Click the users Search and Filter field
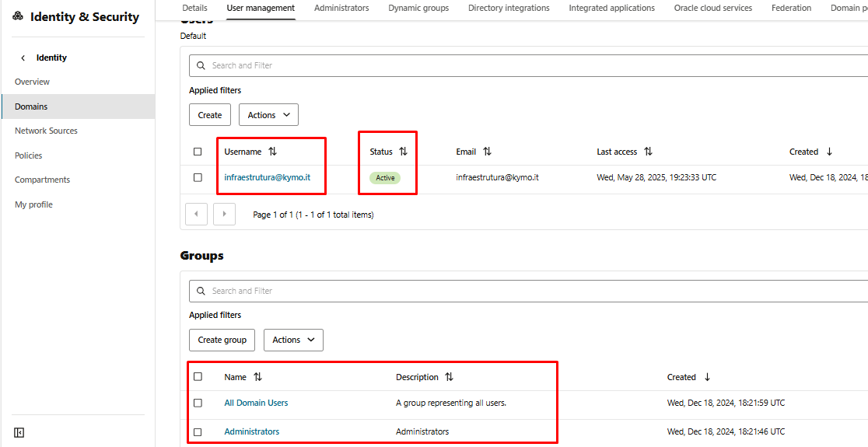Viewport: 868px width, 447px height. coord(529,65)
